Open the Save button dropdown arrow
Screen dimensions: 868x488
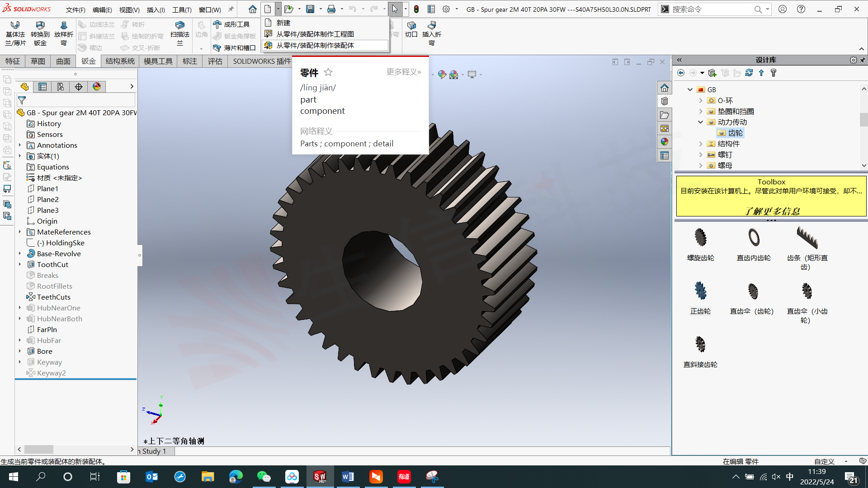click(321, 9)
